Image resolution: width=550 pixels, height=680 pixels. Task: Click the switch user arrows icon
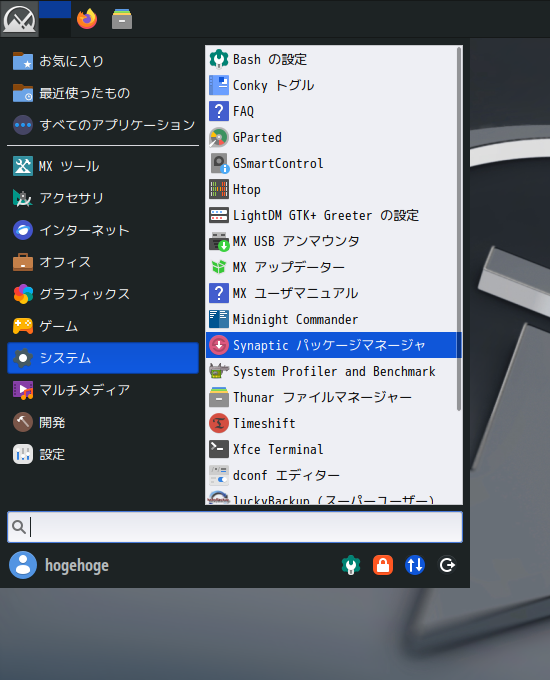click(x=415, y=565)
